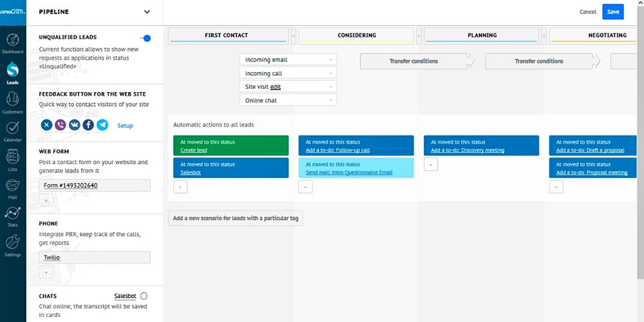Screen dimensions: 644x322
Task: Click the Facebook feedback button icon
Action: (88, 125)
